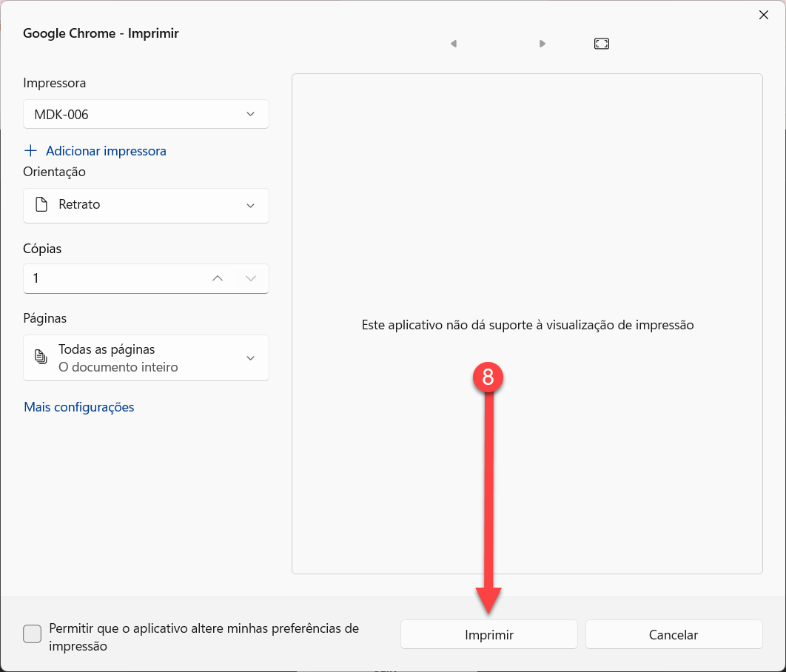Click the Cancelar button
This screenshot has width=786, height=672.
pos(674,634)
